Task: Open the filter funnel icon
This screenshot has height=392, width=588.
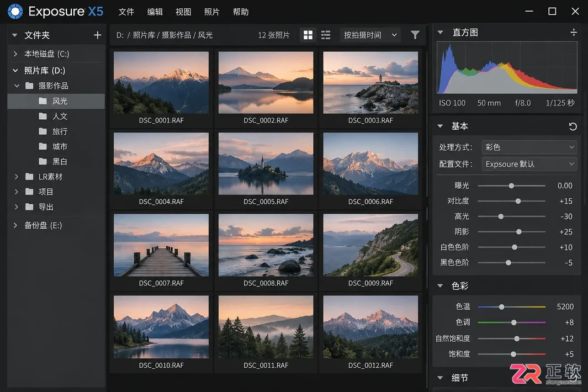Action: point(415,35)
